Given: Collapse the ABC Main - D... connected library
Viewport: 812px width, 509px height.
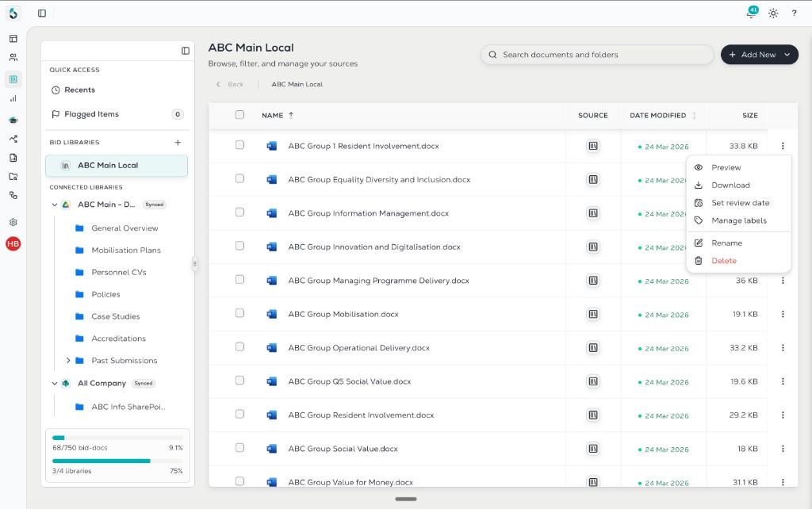Looking at the screenshot, I should pos(55,205).
